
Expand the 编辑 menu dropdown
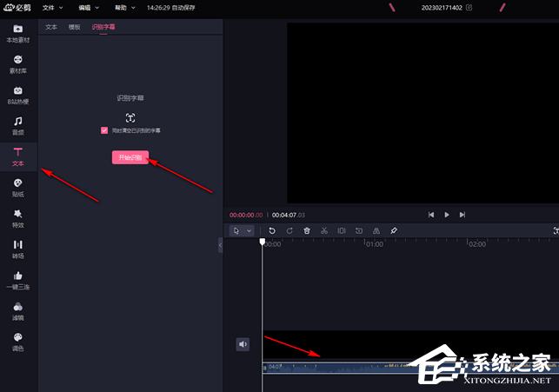(89, 8)
